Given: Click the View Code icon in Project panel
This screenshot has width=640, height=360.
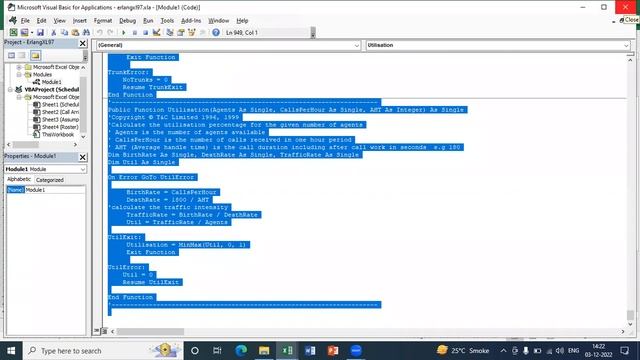Looking at the screenshot, I should point(11,56).
